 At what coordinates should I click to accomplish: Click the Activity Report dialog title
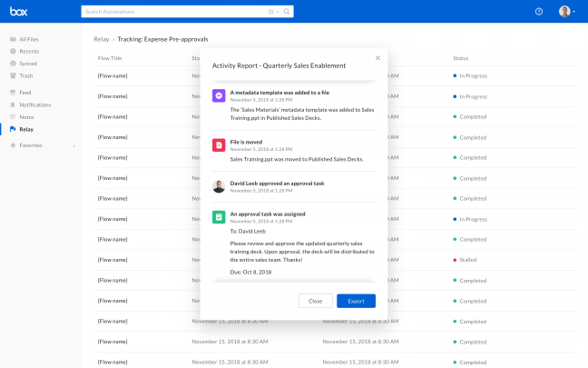tap(279, 65)
